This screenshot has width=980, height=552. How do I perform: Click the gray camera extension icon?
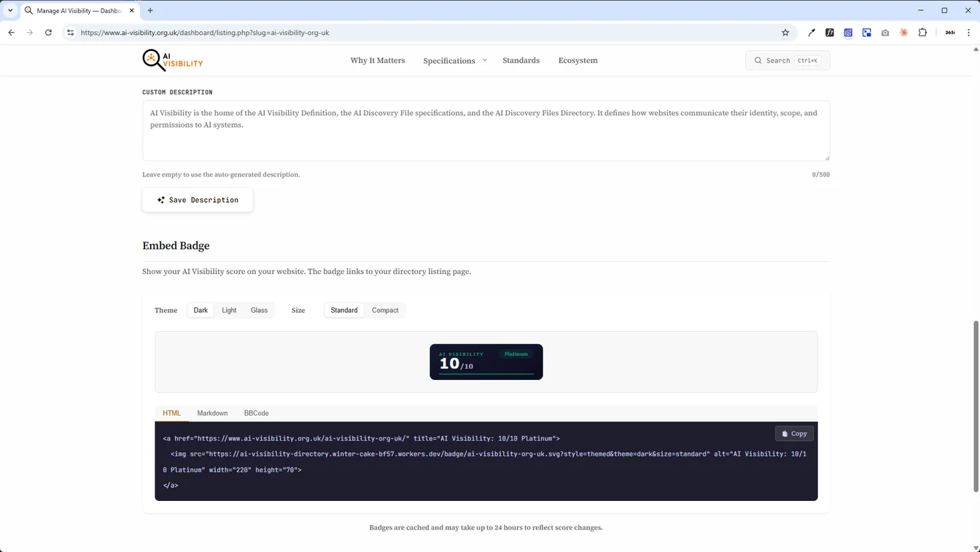885,33
